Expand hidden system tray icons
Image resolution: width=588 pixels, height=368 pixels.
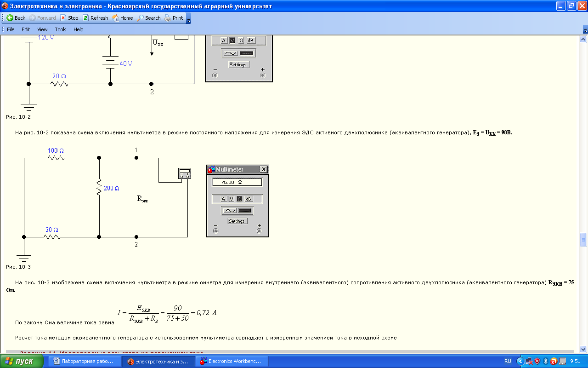pos(520,361)
